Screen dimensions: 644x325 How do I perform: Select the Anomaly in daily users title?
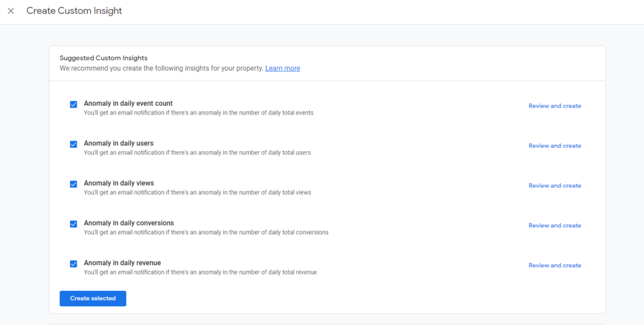tap(119, 143)
